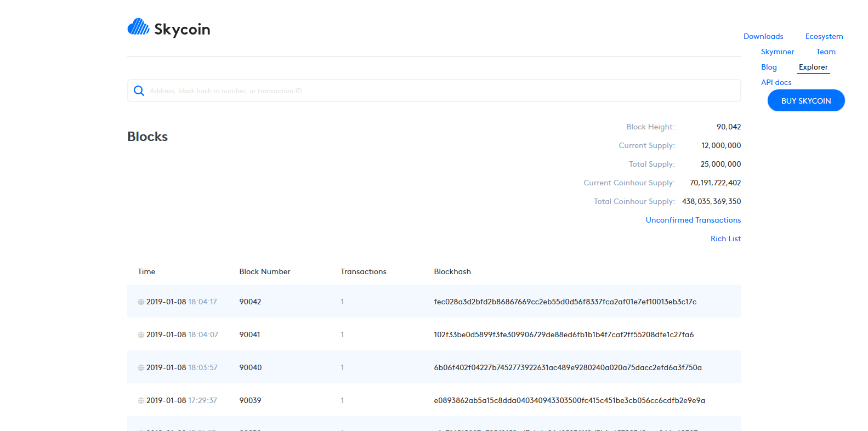This screenshot has height=431, width=868.
Task: Click Current Supply value 12,000,000
Action: pos(721,145)
